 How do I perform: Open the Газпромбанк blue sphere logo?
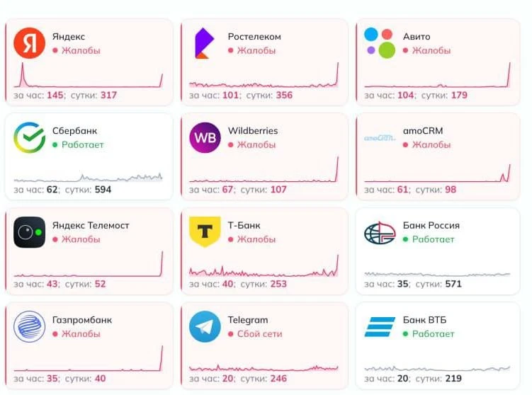(29, 326)
